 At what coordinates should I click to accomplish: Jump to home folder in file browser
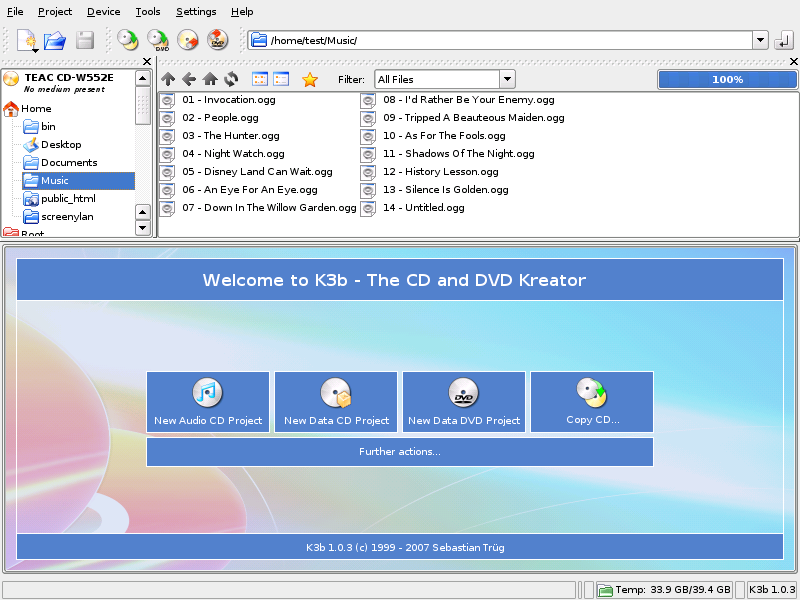pyautogui.click(x=210, y=79)
